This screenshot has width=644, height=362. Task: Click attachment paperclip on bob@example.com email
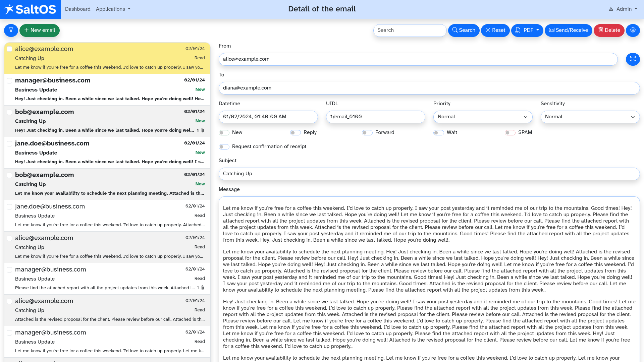203,130
